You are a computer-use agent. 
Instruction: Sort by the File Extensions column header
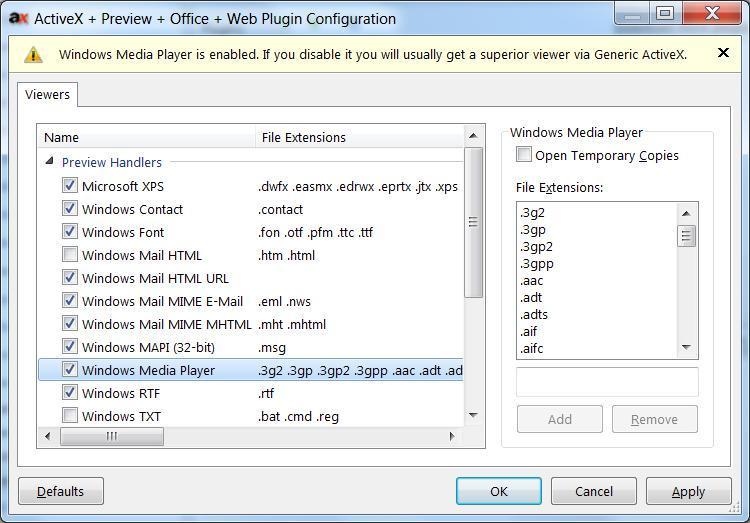point(360,137)
